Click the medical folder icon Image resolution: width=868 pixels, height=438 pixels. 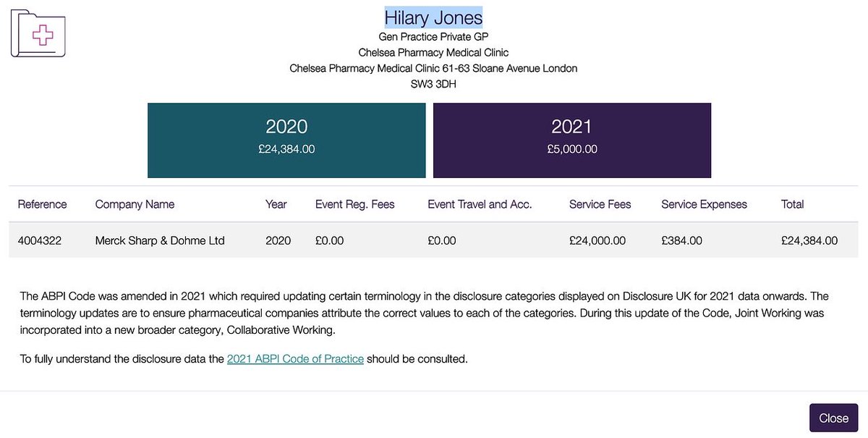38,33
